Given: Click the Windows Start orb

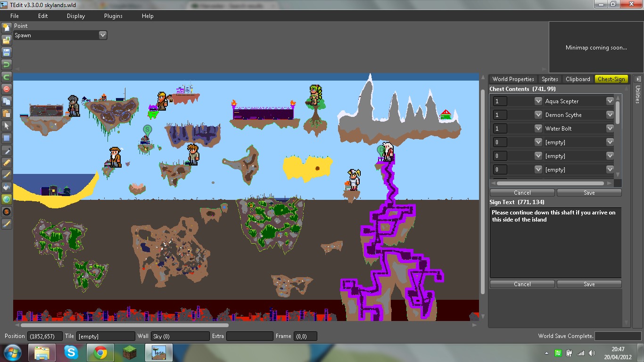Looking at the screenshot, I should click(x=12, y=353).
